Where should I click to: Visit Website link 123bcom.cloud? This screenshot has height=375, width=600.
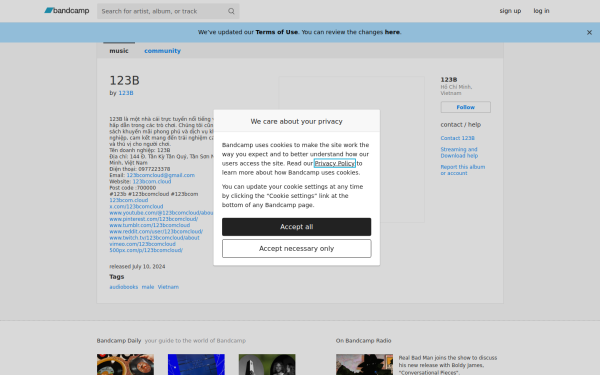pyautogui.click(x=152, y=181)
